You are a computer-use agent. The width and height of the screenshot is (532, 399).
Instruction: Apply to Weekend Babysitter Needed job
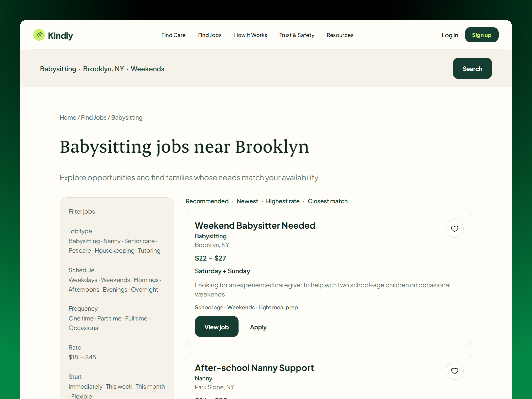258,327
